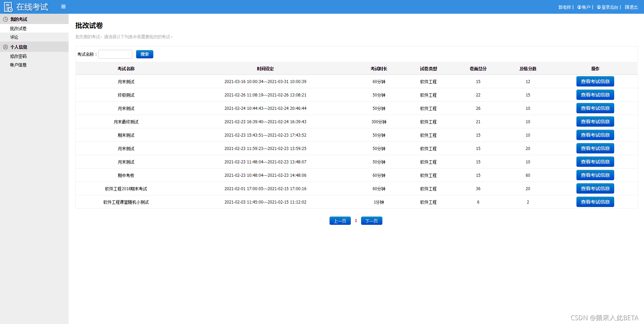Go to next page with 下一页
Viewport: 644px width, 324px height.
tap(372, 221)
